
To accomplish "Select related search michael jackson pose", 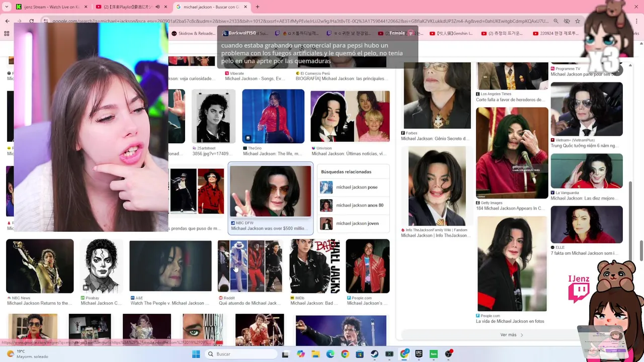I will (354, 187).
